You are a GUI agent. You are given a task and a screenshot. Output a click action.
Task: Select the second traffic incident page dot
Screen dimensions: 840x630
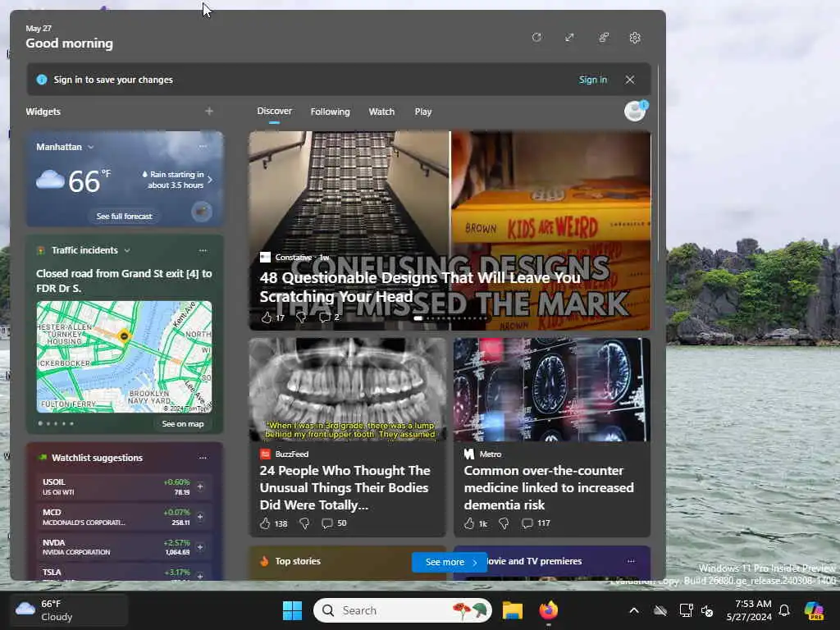48,424
